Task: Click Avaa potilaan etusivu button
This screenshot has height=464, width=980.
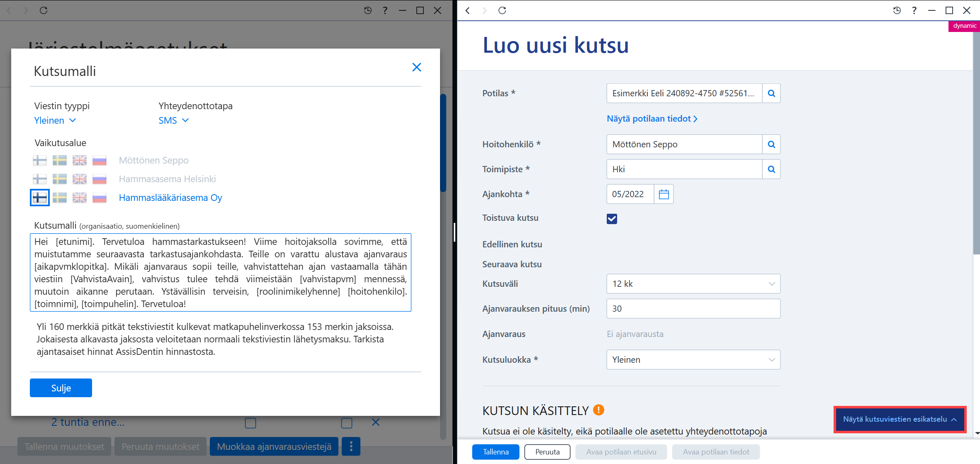Action: 621,452
